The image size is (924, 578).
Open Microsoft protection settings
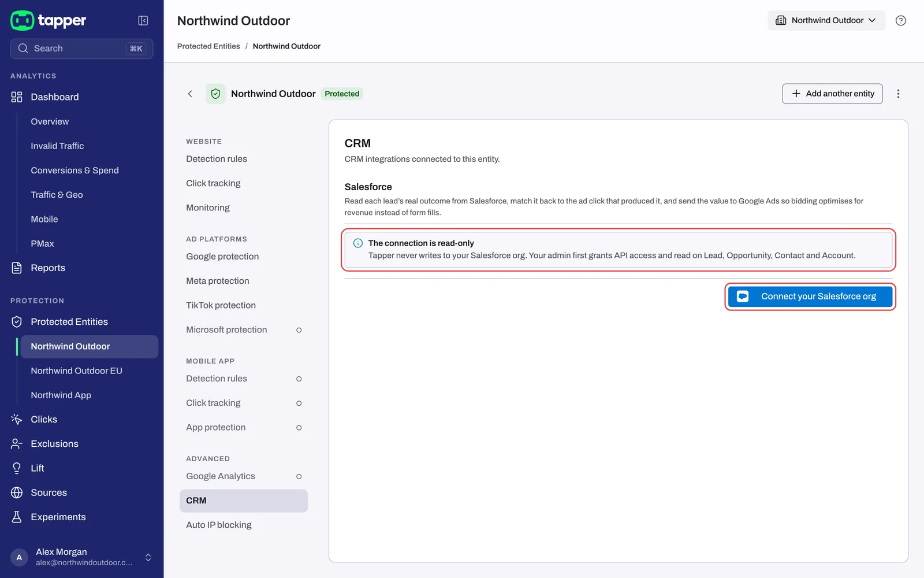pyautogui.click(x=244, y=330)
